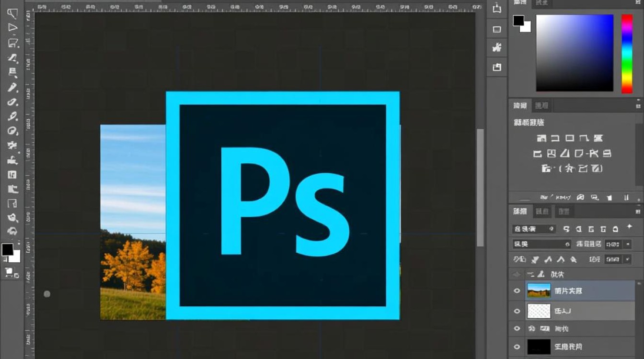Open the adjustments panel options menu

(x=638, y=105)
